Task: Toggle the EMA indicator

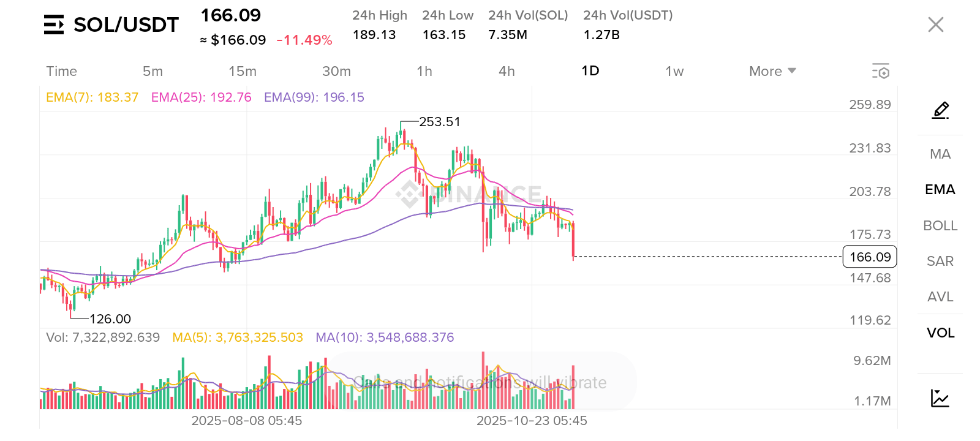Action: tap(940, 190)
